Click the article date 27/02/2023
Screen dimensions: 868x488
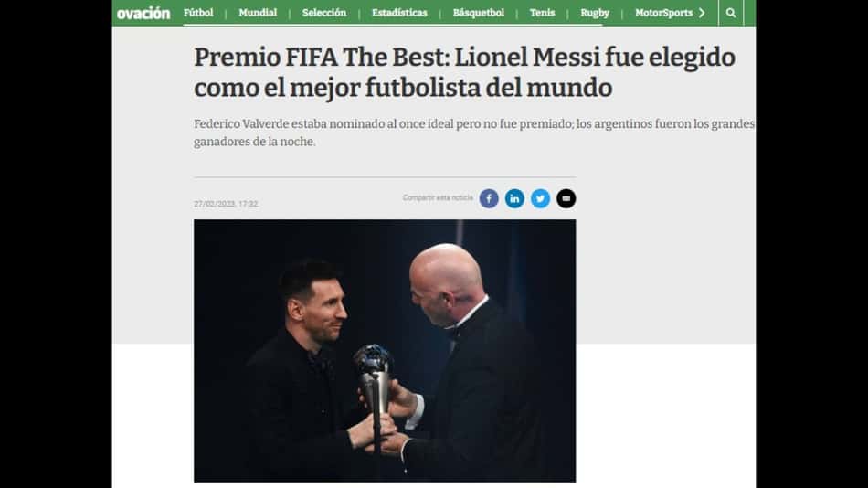pyautogui.click(x=226, y=204)
